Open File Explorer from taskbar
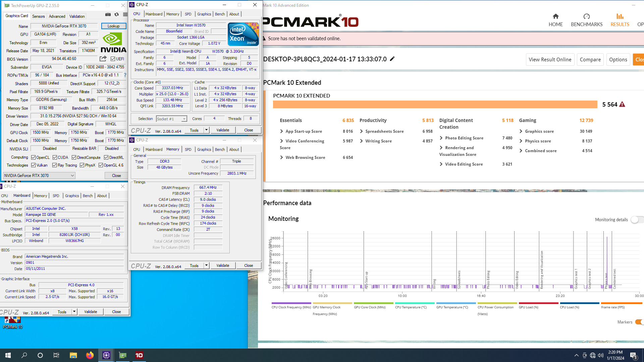This screenshot has width=644, height=362. coord(73,355)
